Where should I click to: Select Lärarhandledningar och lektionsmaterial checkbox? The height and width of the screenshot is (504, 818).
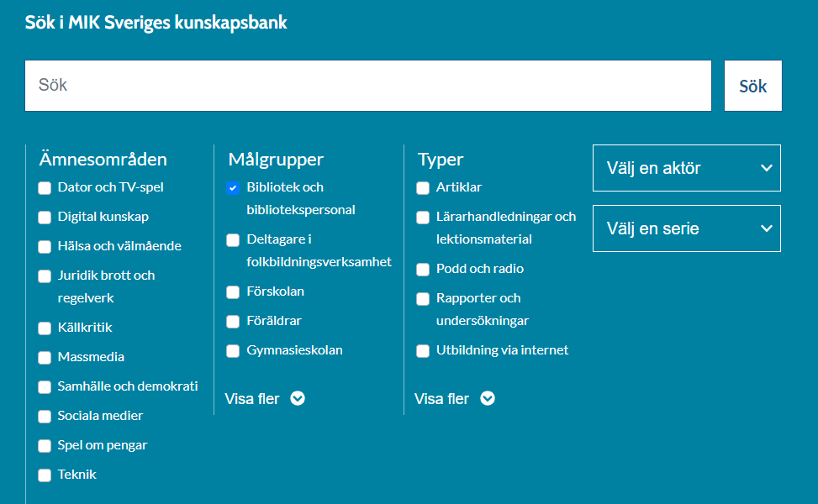point(423,218)
